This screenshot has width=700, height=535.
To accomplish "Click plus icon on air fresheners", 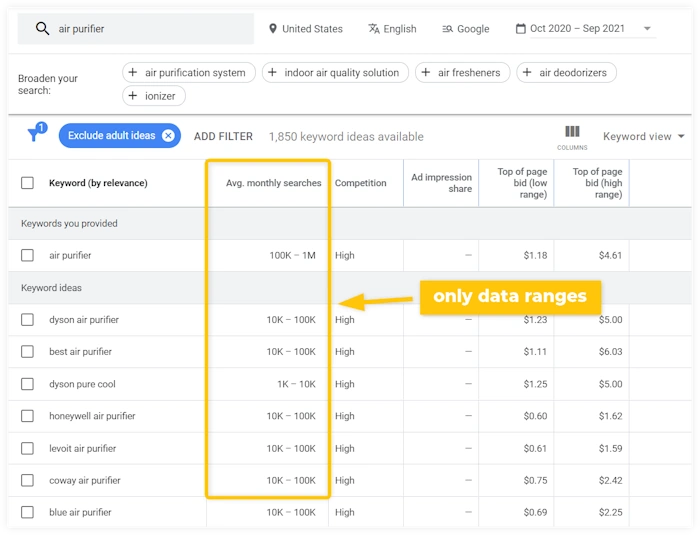I will [x=425, y=72].
